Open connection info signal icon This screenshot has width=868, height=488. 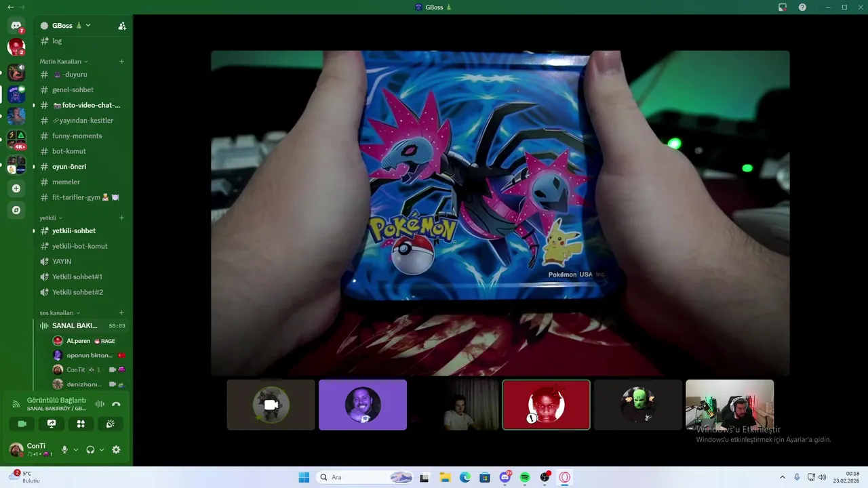tap(16, 404)
